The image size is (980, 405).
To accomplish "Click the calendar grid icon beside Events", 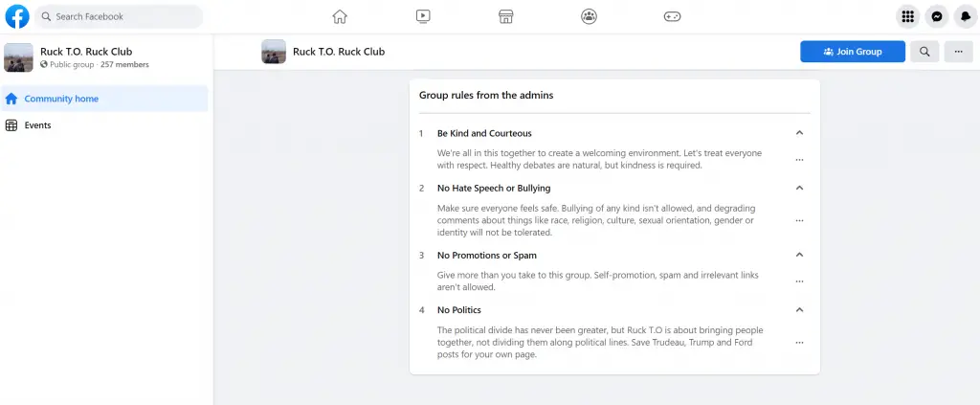I will coord(11,125).
